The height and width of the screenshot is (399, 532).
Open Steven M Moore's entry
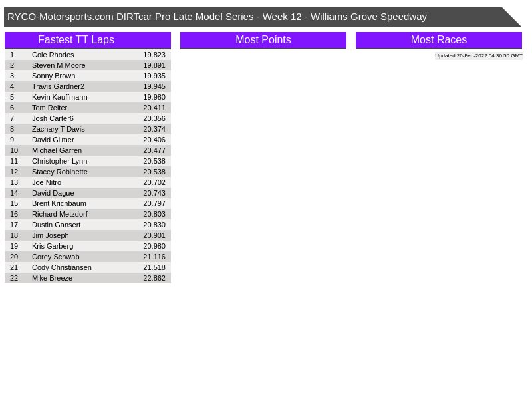pos(59,65)
